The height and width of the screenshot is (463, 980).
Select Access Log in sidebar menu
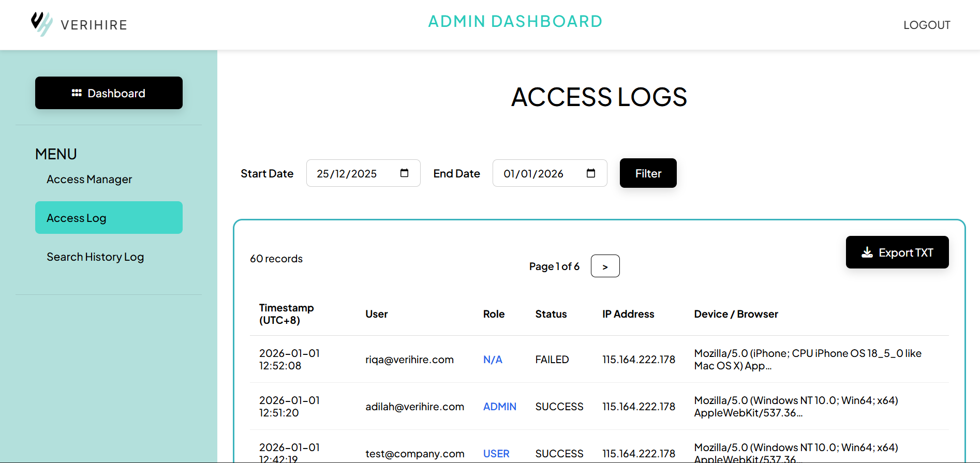[109, 218]
